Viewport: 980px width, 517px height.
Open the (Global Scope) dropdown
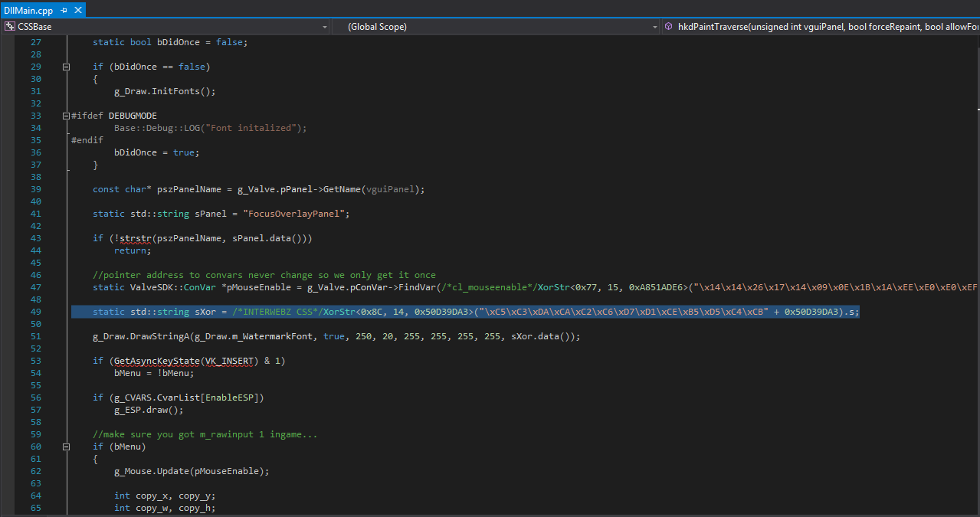click(497, 27)
